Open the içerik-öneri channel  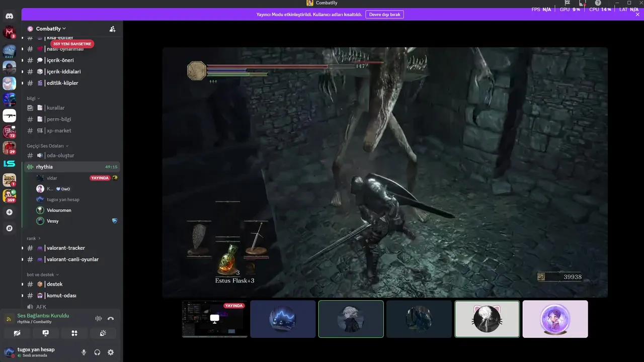[72, 60]
